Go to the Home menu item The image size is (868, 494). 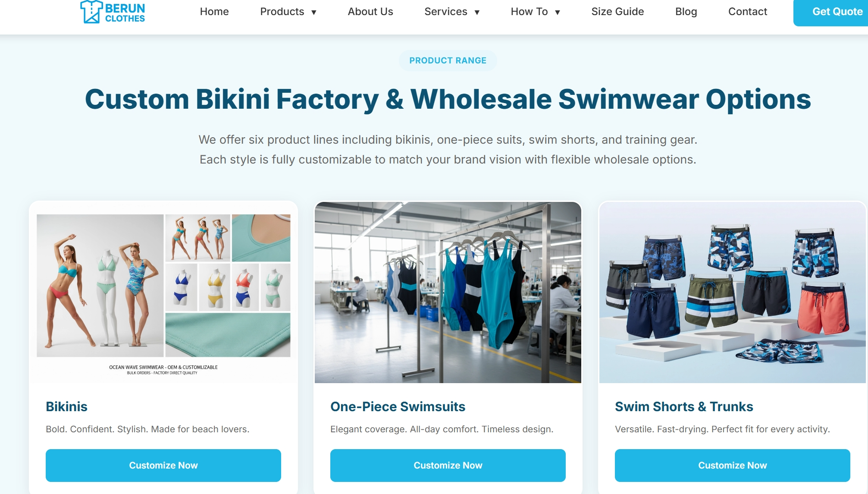[214, 12]
